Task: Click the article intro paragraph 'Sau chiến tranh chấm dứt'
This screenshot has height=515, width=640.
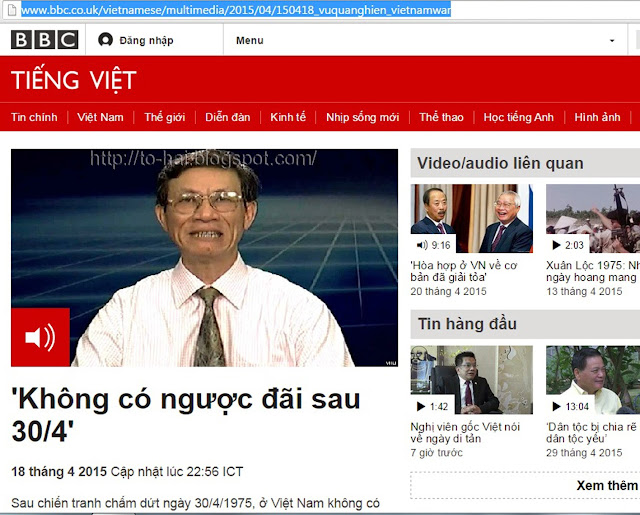Action: [196, 503]
